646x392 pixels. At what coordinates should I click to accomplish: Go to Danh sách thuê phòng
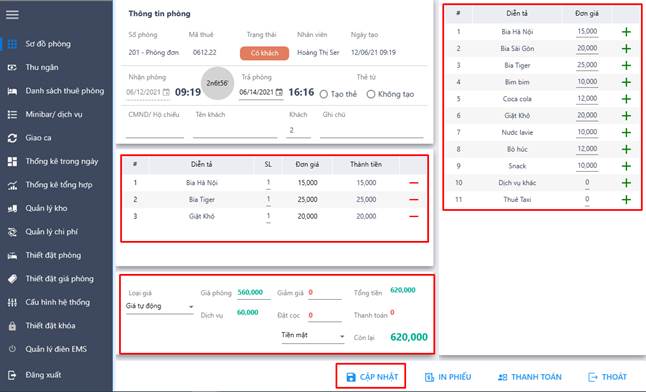pos(65,91)
